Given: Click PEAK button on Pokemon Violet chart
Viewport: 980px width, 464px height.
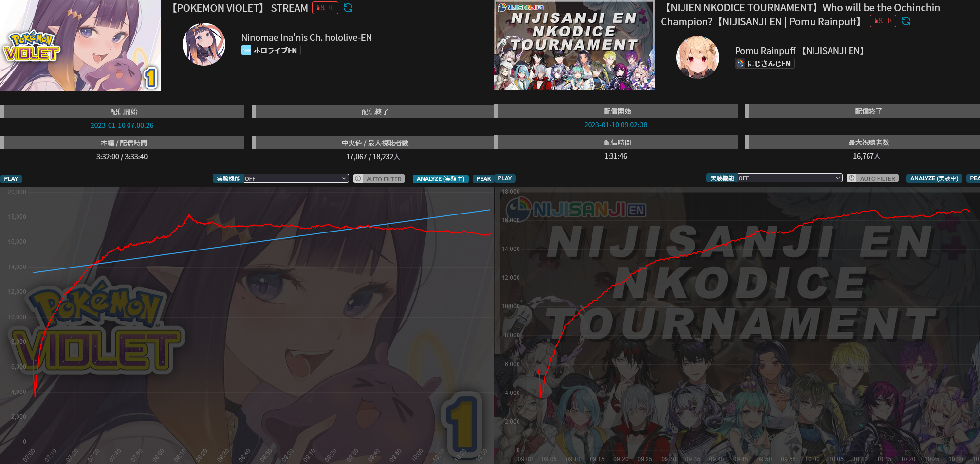Looking at the screenshot, I should point(483,179).
